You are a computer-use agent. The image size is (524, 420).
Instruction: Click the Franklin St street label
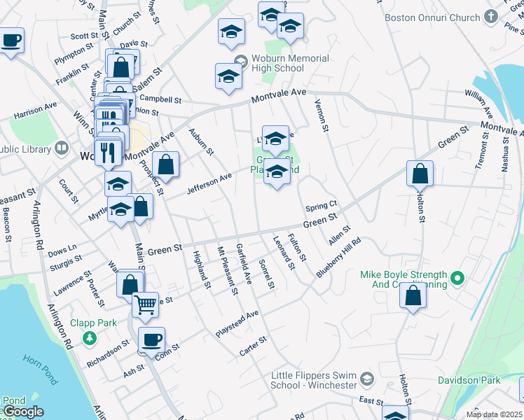pyautogui.click(x=73, y=74)
